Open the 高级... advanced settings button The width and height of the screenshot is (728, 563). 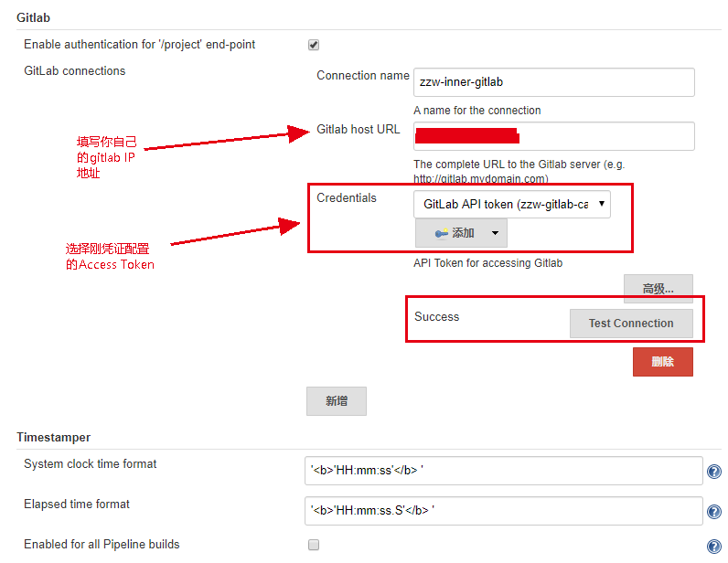click(658, 288)
